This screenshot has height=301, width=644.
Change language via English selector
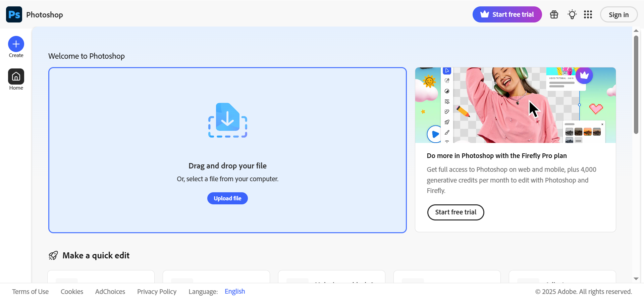tap(235, 291)
